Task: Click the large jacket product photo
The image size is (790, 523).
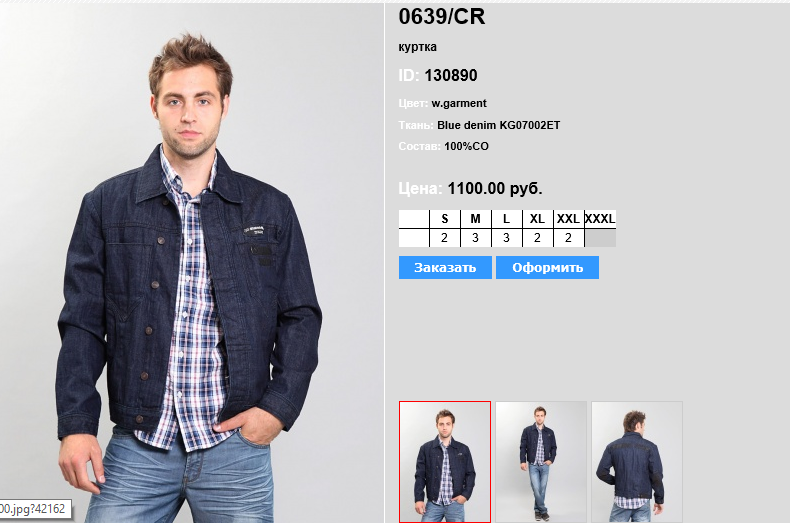Action: [x=191, y=262]
